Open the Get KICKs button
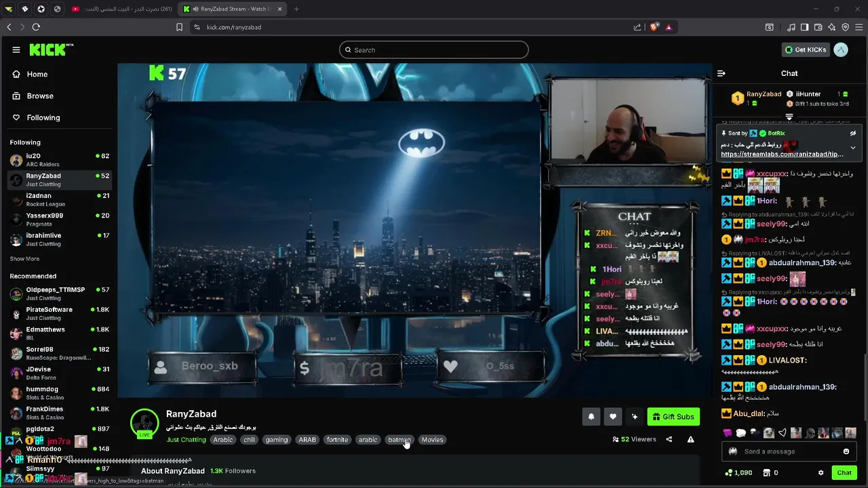This screenshot has height=488, width=868. [806, 49]
